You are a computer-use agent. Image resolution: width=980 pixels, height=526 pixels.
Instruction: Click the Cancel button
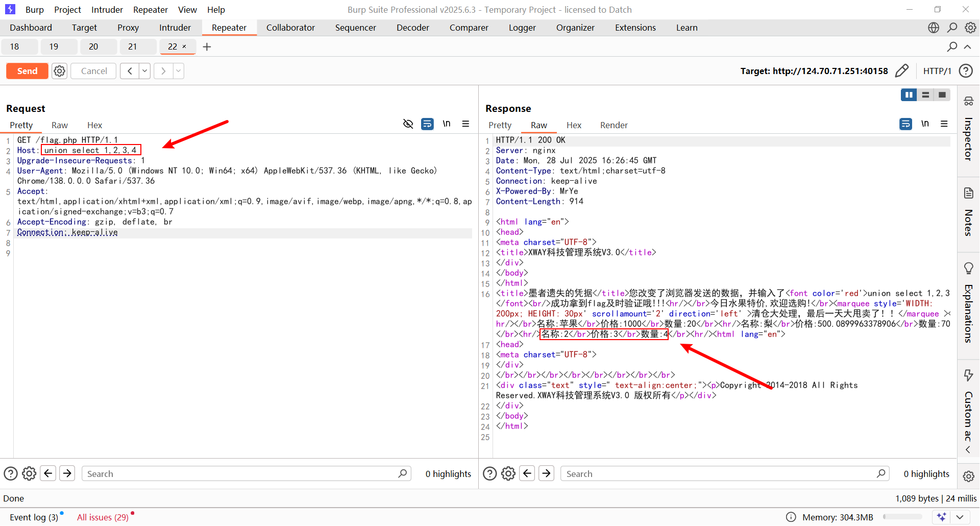click(x=94, y=71)
